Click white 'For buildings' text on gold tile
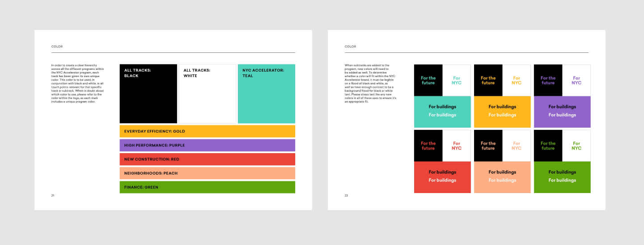The image size is (644, 245). (502, 115)
